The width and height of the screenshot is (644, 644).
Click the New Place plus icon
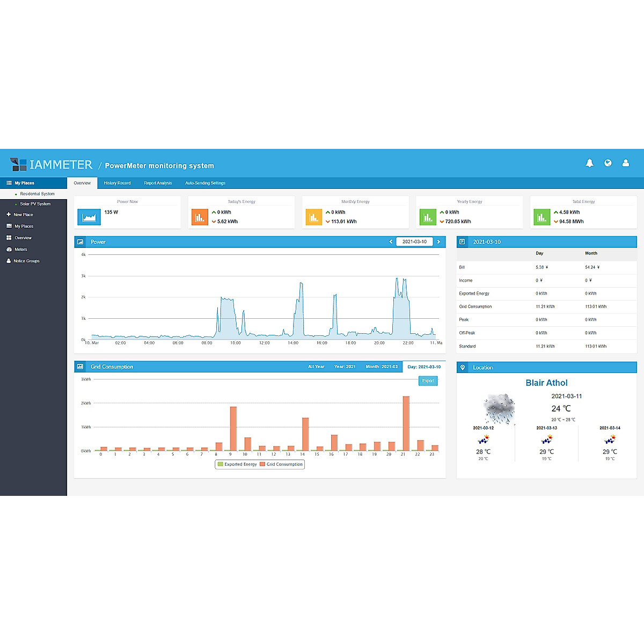click(8, 214)
